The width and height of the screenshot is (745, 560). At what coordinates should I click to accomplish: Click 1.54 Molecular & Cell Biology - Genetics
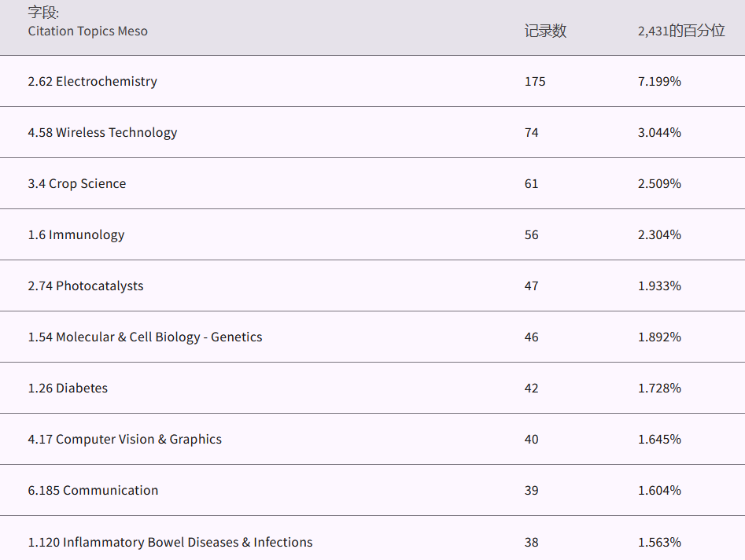pos(145,337)
